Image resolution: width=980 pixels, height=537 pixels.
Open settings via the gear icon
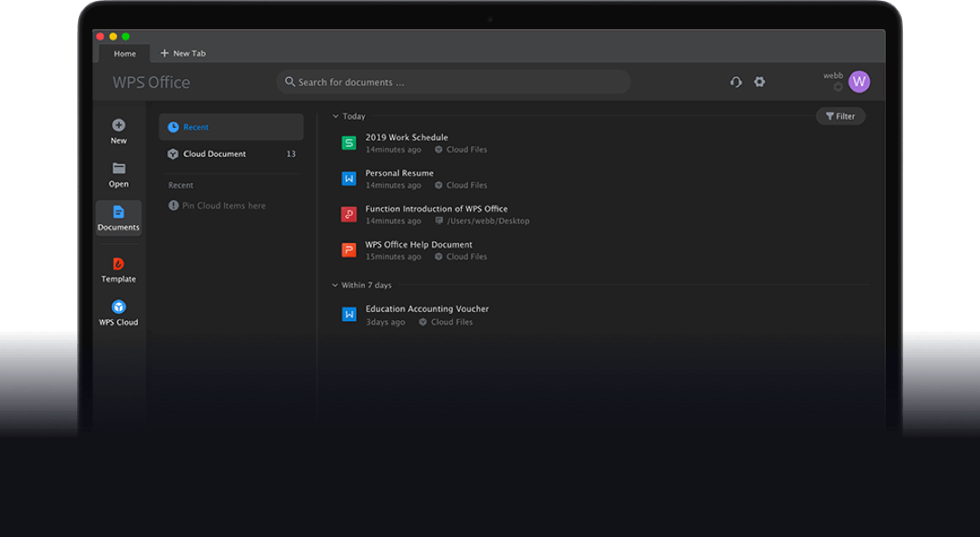[x=759, y=82]
